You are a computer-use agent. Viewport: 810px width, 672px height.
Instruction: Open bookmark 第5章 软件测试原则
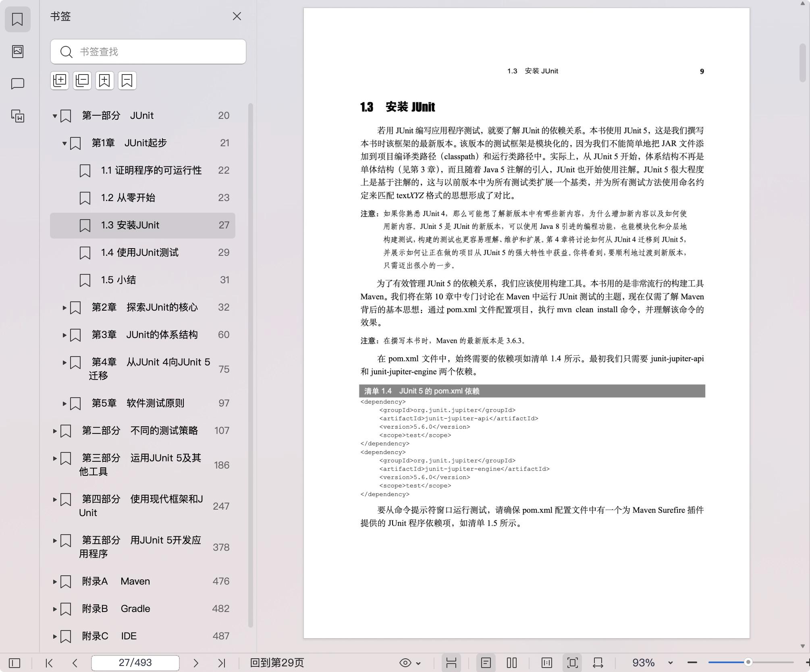point(143,403)
